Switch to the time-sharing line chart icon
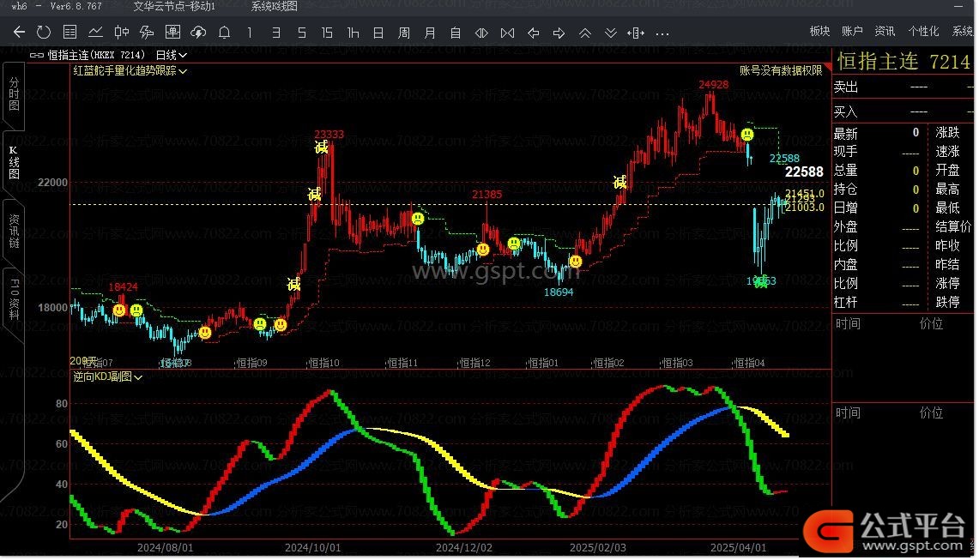Screen dimensions: 979x560 click(96, 33)
